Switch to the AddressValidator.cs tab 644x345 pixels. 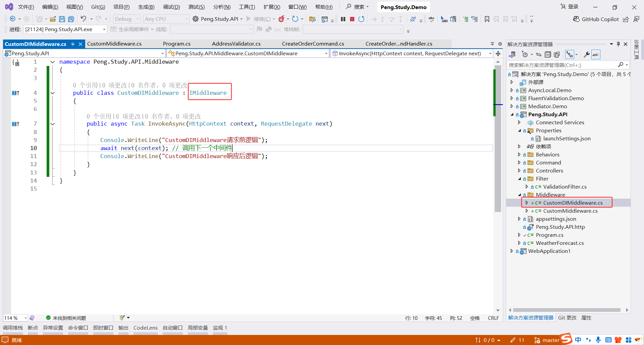(x=236, y=44)
